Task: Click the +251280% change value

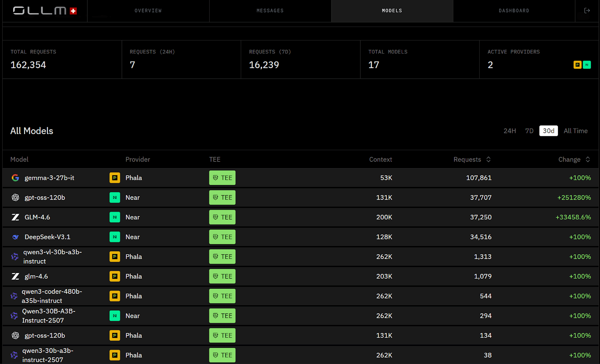Action: click(x=574, y=197)
